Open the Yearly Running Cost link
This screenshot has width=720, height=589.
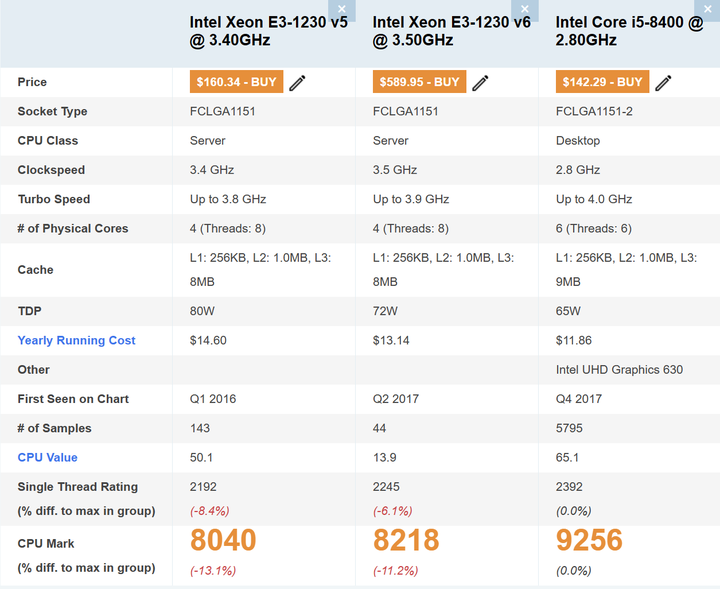point(76,340)
